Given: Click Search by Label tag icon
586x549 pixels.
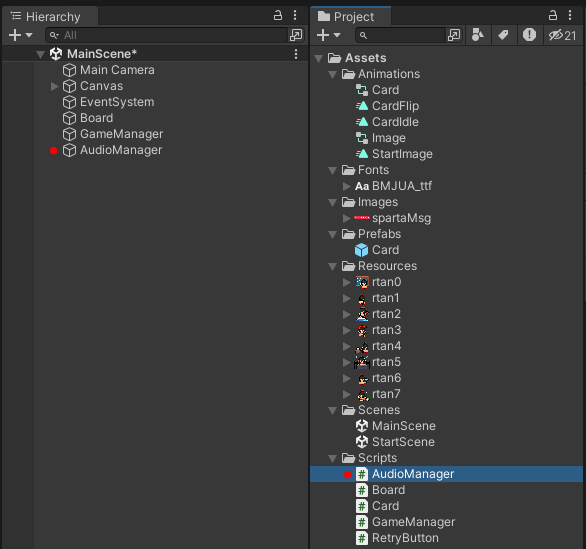Looking at the screenshot, I should coord(503,35).
